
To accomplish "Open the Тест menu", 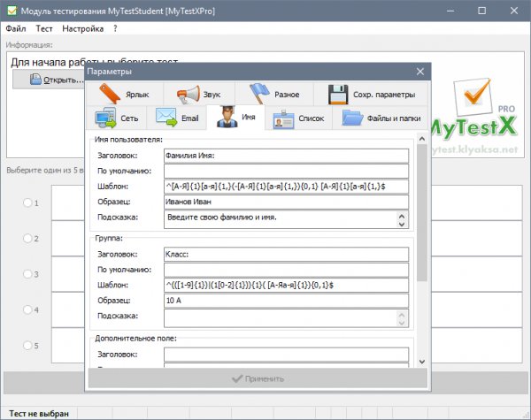I will tap(44, 29).
